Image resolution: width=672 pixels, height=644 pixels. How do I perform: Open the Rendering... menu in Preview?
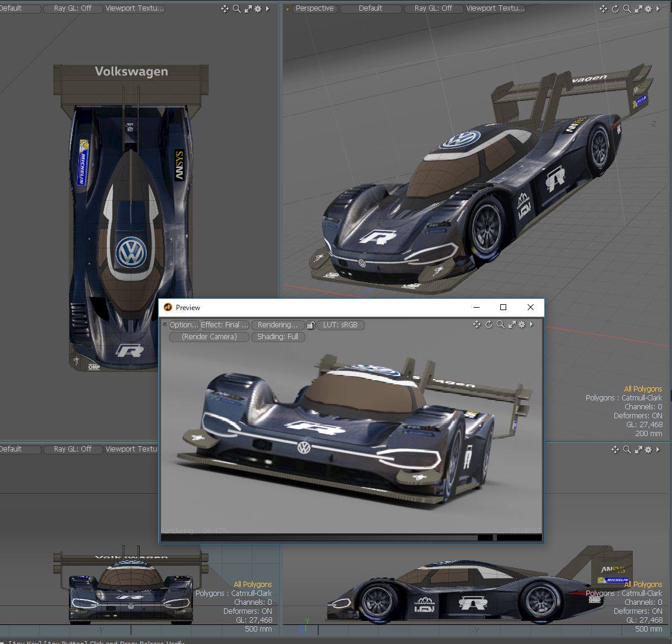[x=277, y=325]
